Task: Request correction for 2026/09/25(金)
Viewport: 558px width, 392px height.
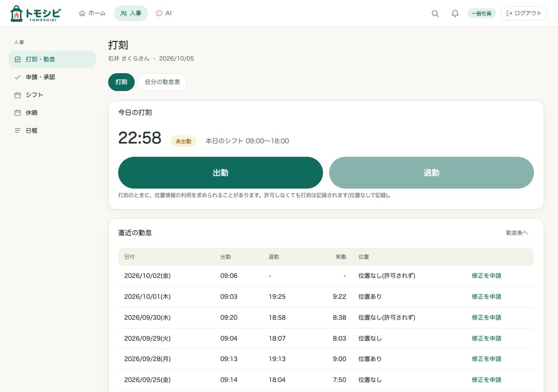Action: coord(487,380)
